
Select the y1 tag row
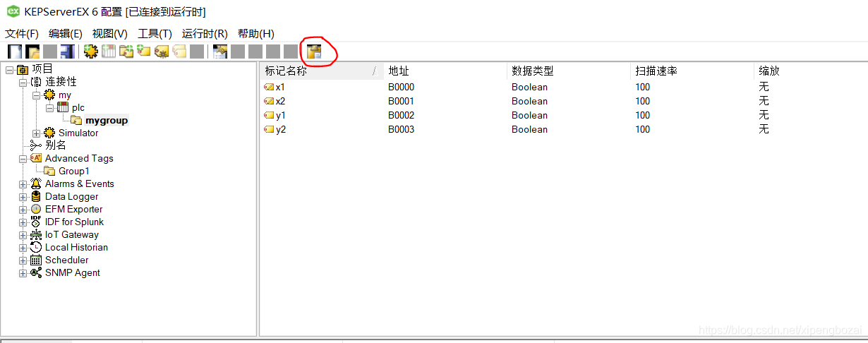(x=563, y=115)
